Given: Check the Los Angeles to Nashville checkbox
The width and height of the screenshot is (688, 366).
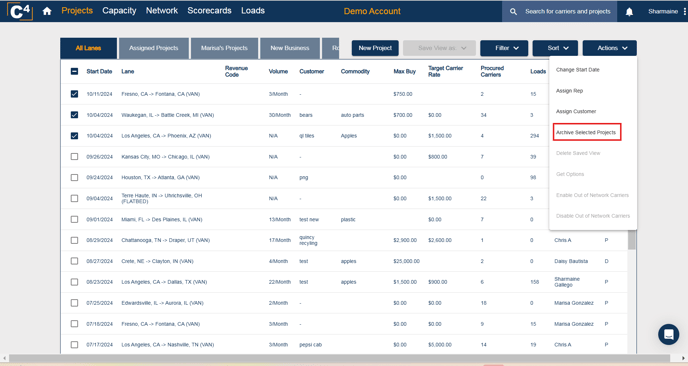Looking at the screenshot, I should point(75,344).
